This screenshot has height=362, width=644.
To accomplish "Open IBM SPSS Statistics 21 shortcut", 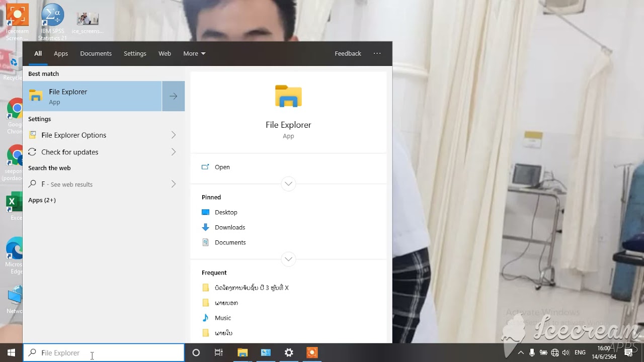I will tap(52, 22).
